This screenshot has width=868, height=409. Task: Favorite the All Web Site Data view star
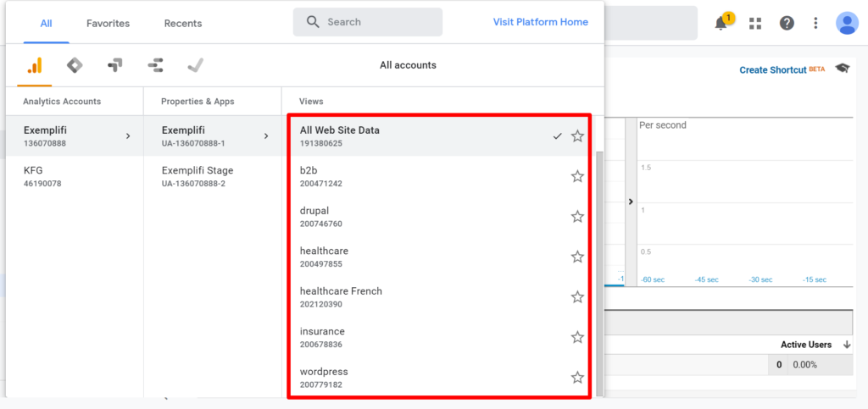pos(577,136)
